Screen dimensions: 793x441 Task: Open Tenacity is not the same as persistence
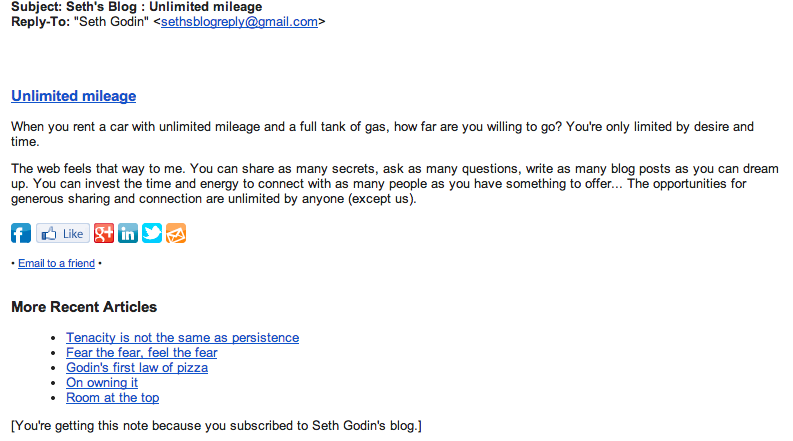pos(183,337)
